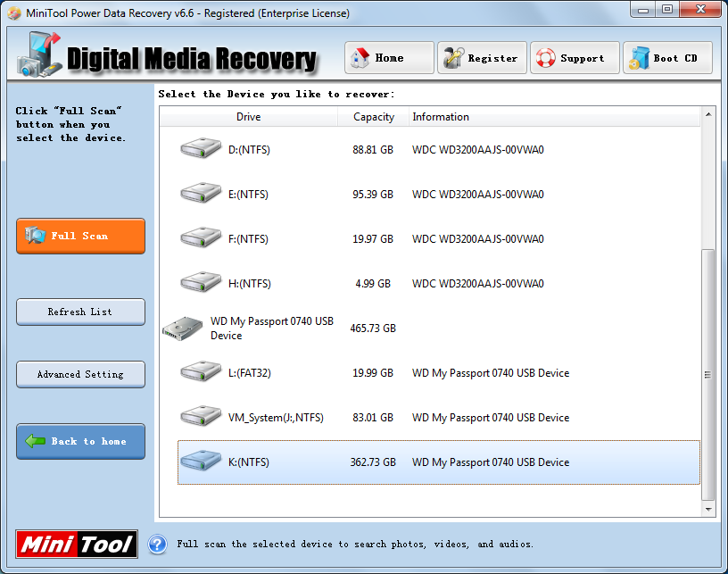
Task: Click the Refresh List button
Action: pos(81,312)
